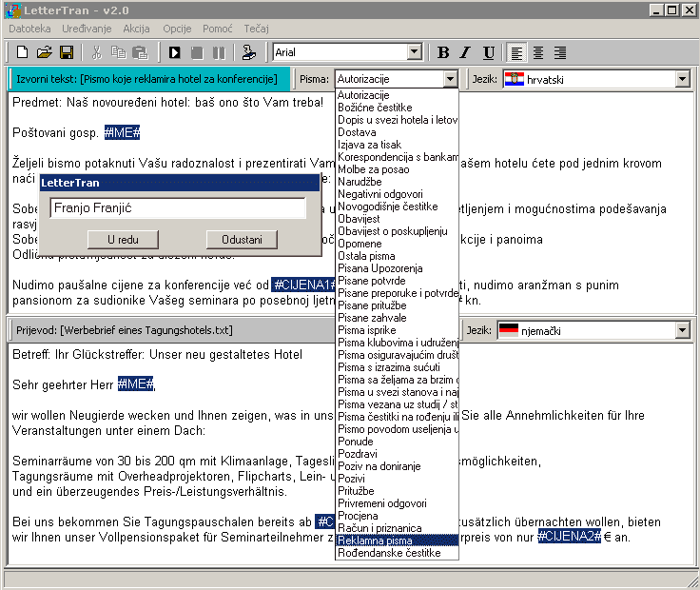Viewport: 700px width, 590px height.
Task: Select Narudžbe in the list
Action: [x=397, y=182]
